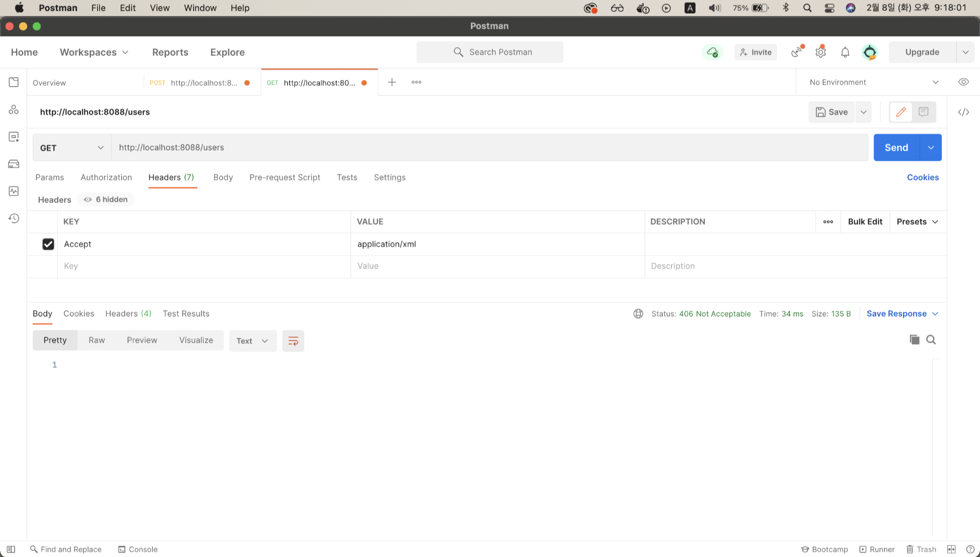Open the settings gear icon
Image resolution: width=980 pixels, height=557 pixels.
(821, 52)
